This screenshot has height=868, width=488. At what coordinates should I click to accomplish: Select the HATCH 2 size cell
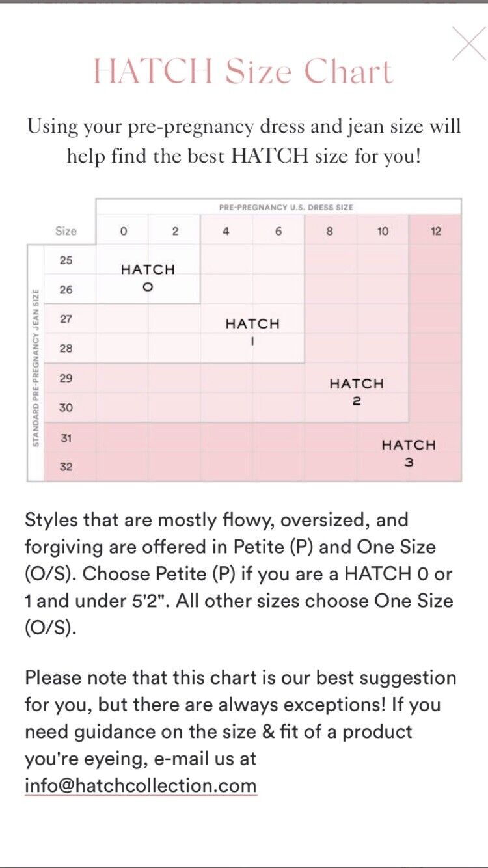pyautogui.click(x=357, y=391)
